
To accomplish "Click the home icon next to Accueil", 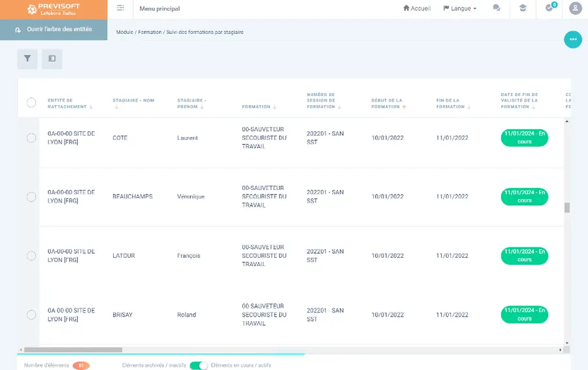I will (406, 8).
